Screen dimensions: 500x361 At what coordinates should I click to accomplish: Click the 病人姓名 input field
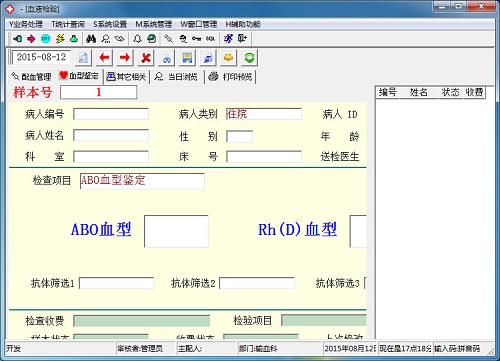(x=111, y=135)
